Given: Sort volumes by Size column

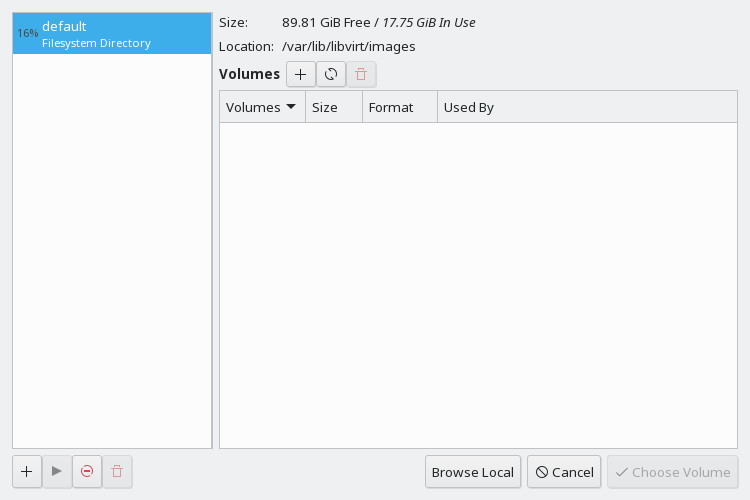Looking at the screenshot, I should [325, 107].
